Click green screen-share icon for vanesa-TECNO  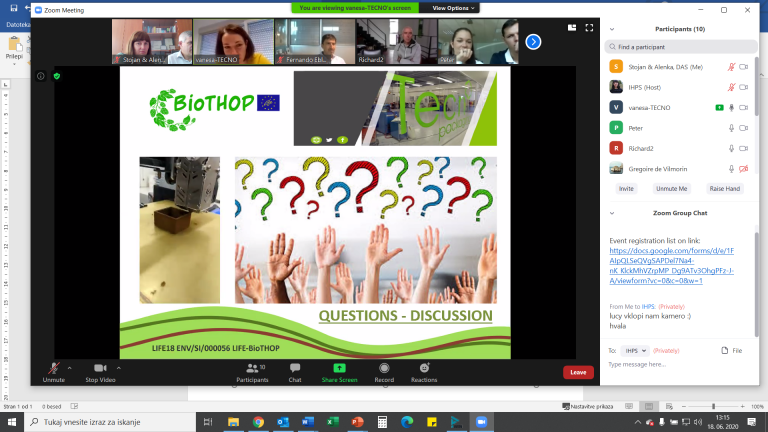coord(719,108)
